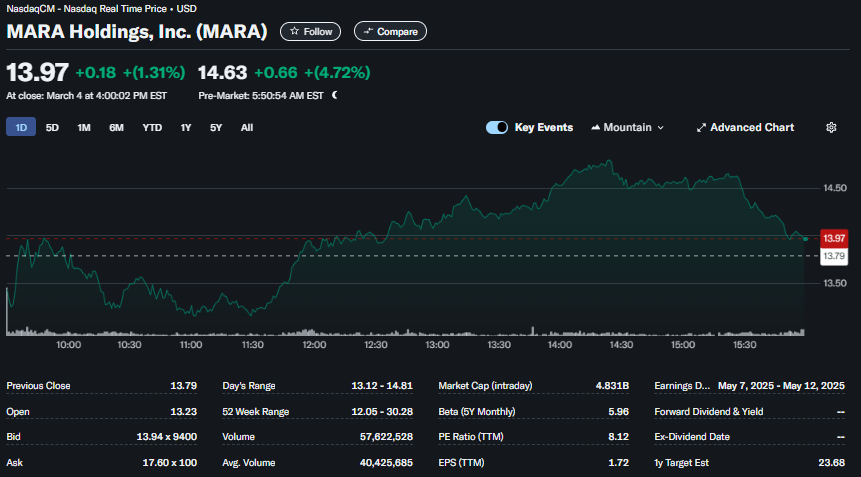The image size is (861, 477).
Task: Click the Previous Close value 13.79
Action: (x=183, y=386)
